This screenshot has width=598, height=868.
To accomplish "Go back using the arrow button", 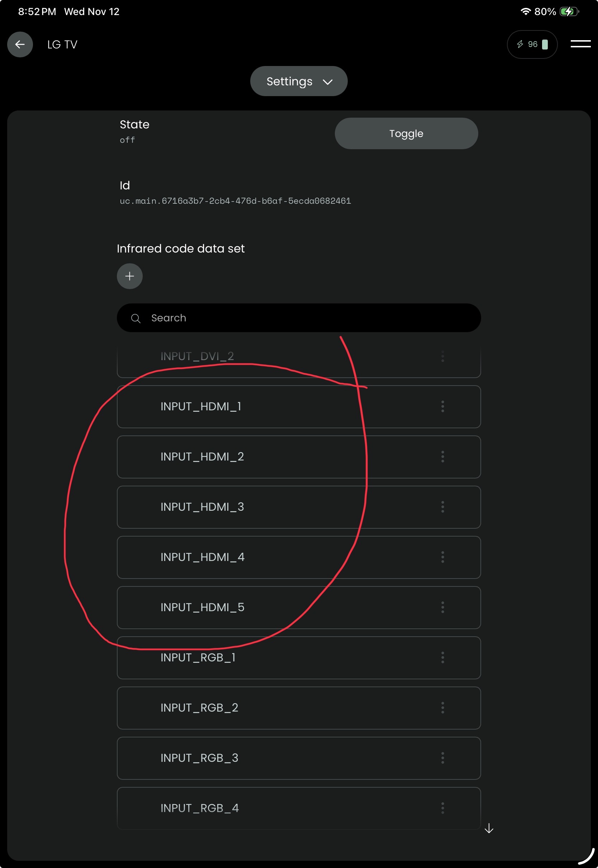I will (x=20, y=44).
